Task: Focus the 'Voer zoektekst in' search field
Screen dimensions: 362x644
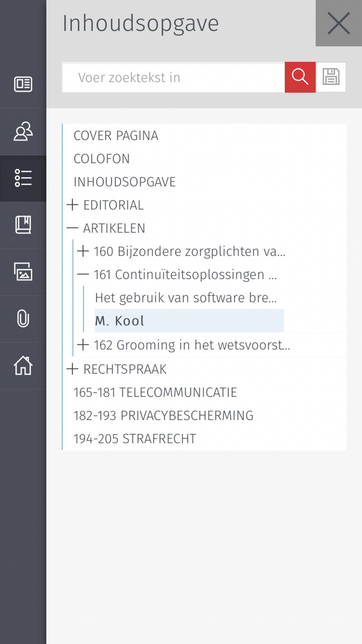Action: (x=173, y=77)
